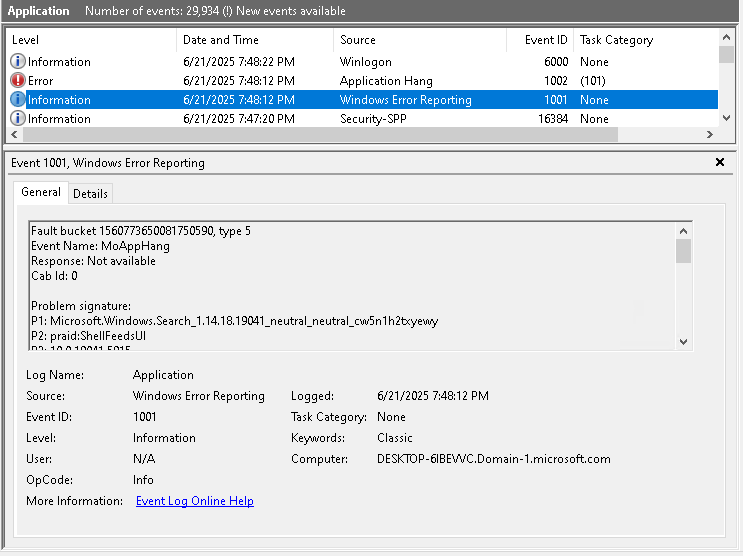The image size is (743, 556).
Task: Click the 'Fault bucket' line in description
Action: (x=141, y=231)
